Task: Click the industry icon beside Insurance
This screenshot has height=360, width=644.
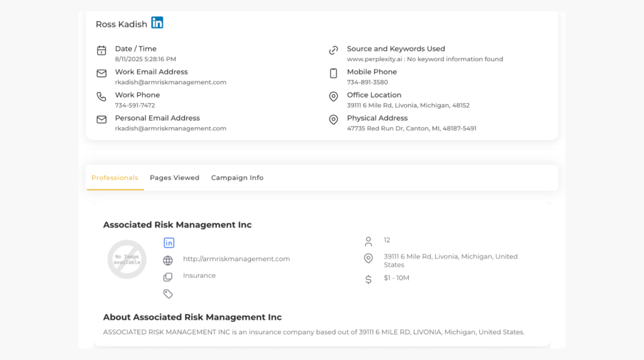Action: (168, 277)
